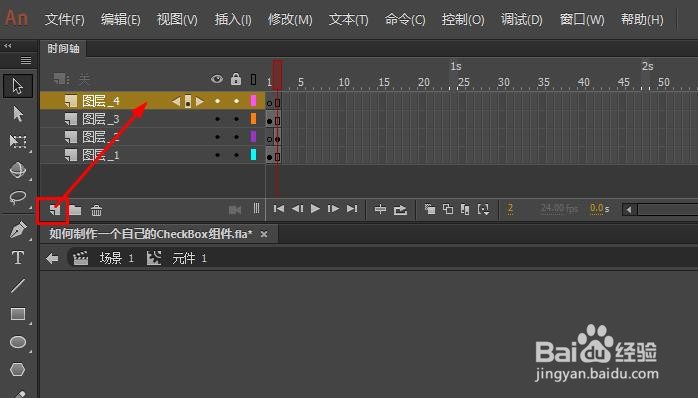The width and height of the screenshot is (698, 398).
Task: Toggle visibility dot of 图层_4
Action: [217, 102]
